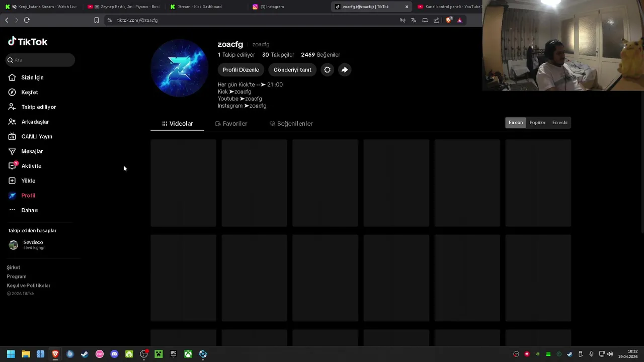Click the Ara search field

(x=40, y=60)
